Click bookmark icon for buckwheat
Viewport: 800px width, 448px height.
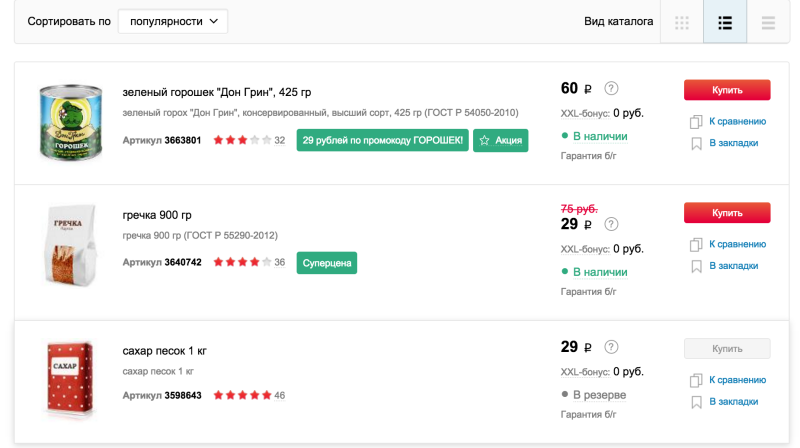696,266
